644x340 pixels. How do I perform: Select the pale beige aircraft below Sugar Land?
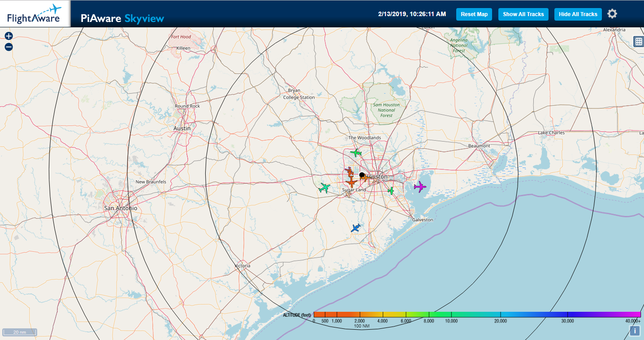348,194
